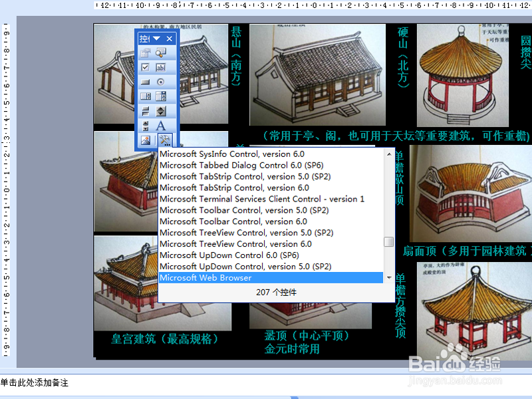The image size is (532, 399).
Task: Choose Microsoft UpDown Control, version 5.0 (SP2)
Action: point(271,266)
